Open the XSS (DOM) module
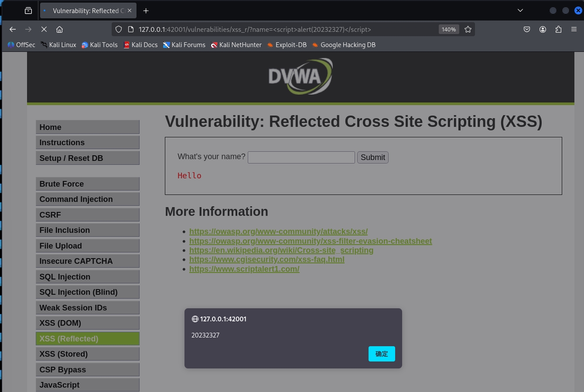The image size is (584, 392). coord(88,323)
